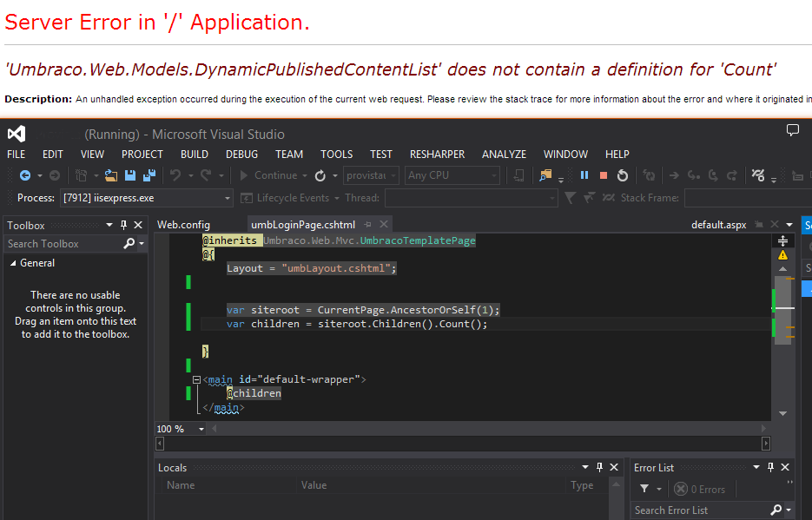Image resolution: width=812 pixels, height=520 pixels.
Task: Click the IntelliTrace icon in debug toolbar
Action: 758,175
